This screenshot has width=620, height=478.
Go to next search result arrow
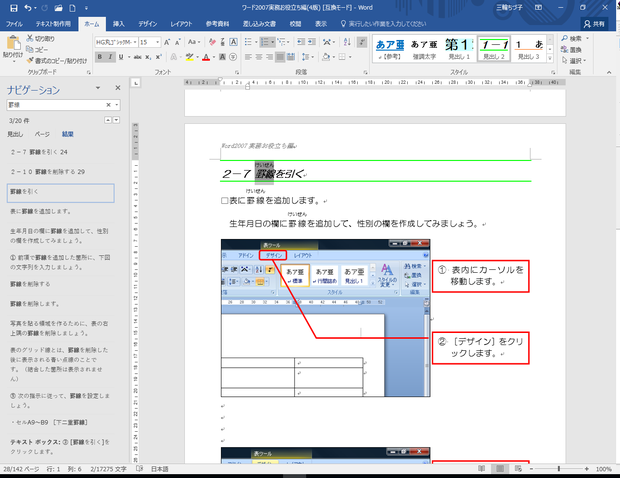[116, 120]
